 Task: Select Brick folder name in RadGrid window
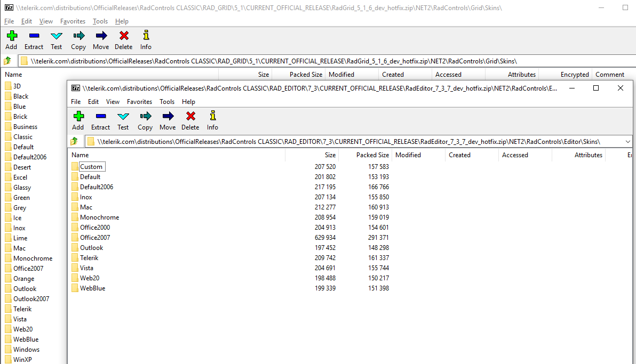pyautogui.click(x=20, y=117)
